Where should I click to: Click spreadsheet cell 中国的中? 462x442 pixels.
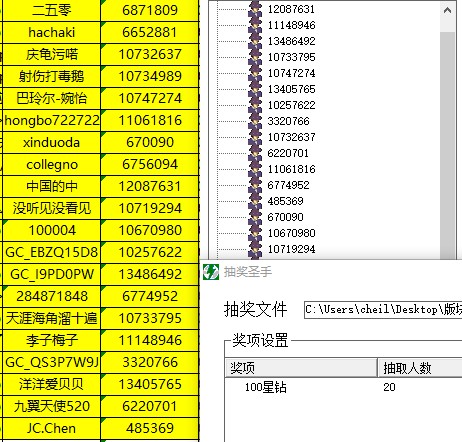[x=51, y=186]
